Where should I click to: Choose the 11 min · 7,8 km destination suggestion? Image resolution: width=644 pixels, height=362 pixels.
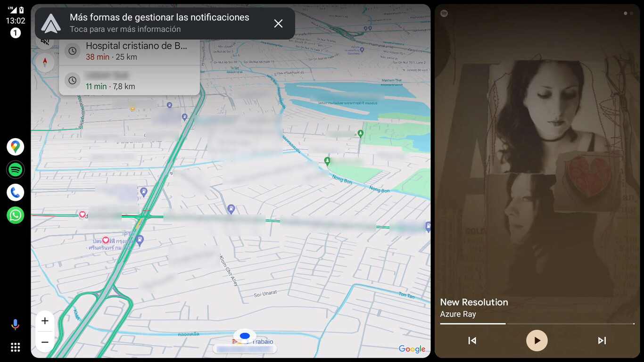pyautogui.click(x=129, y=80)
